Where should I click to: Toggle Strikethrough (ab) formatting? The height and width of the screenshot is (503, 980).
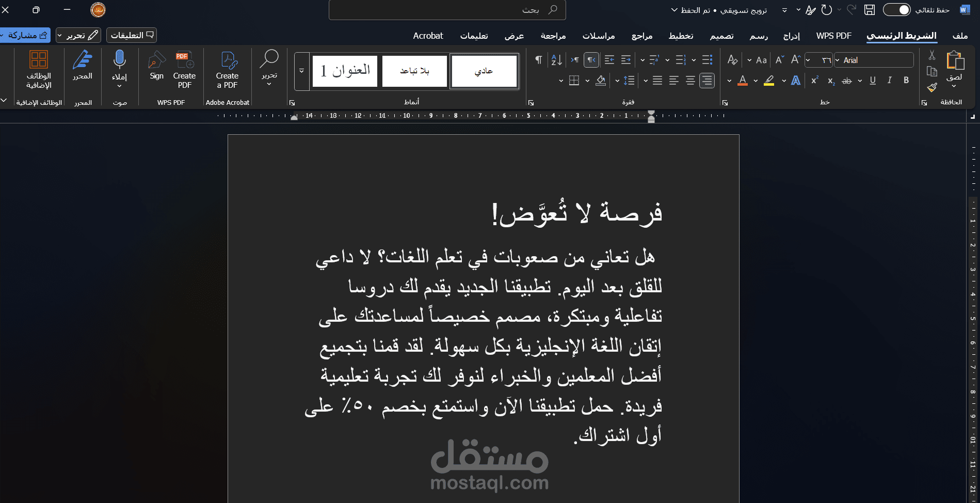click(x=847, y=81)
